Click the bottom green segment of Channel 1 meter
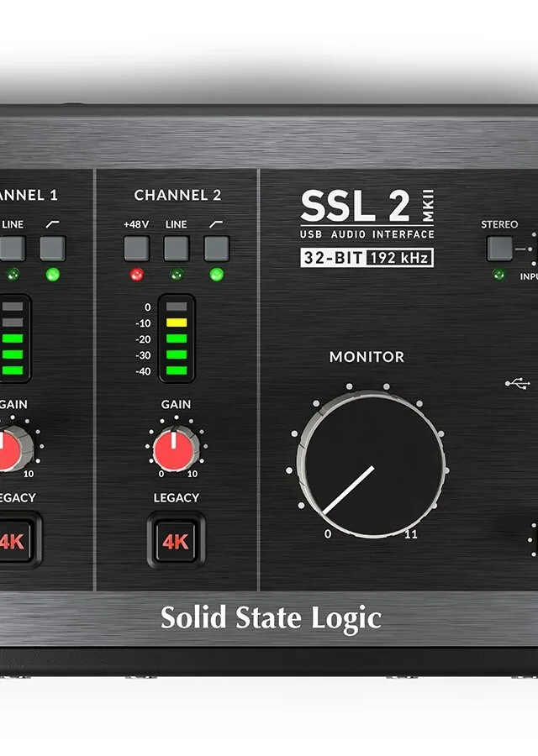Viewport: 538px width, 756px height. pos(13,370)
